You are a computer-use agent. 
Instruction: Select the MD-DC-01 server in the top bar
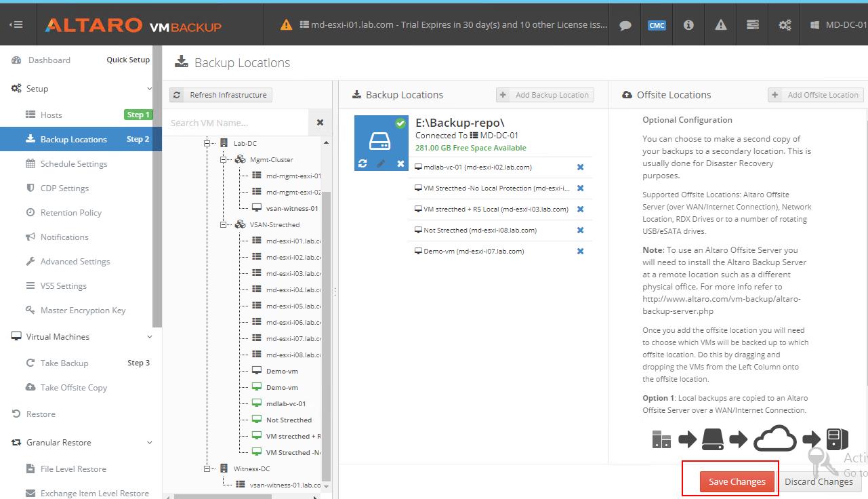point(838,25)
